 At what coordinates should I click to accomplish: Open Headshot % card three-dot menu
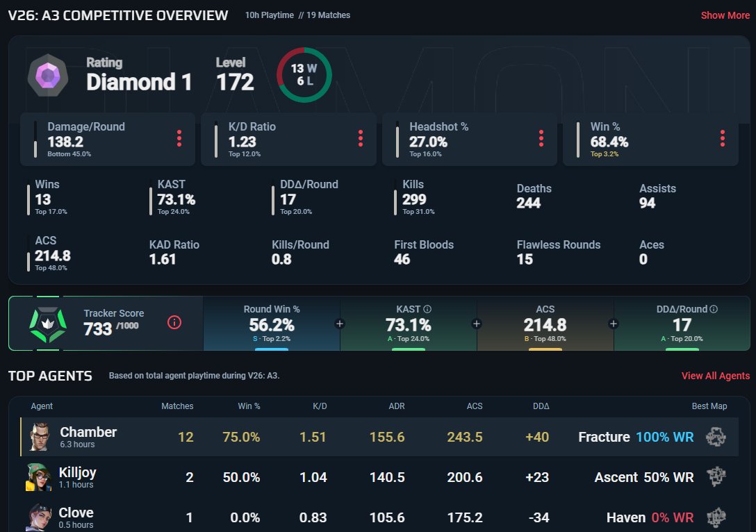[x=541, y=138]
